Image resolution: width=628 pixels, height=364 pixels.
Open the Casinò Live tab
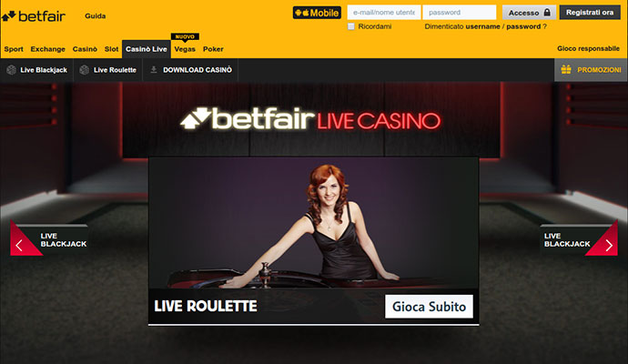147,49
